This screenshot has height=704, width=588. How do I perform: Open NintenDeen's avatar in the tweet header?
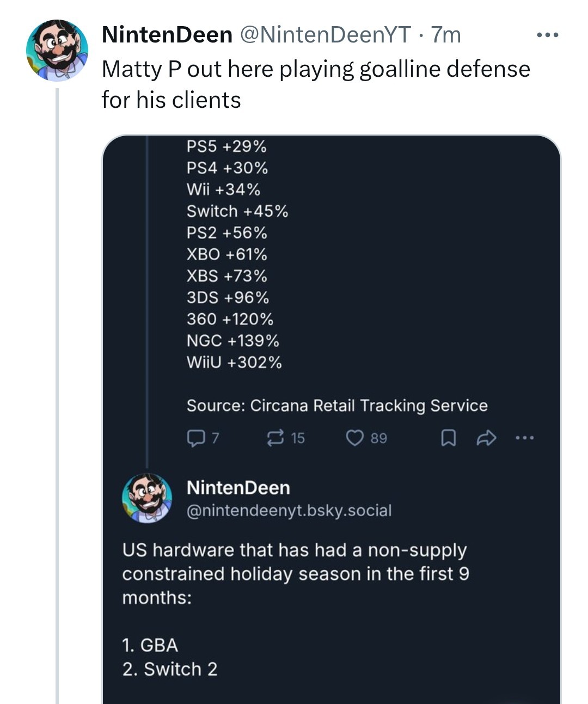tap(57, 51)
